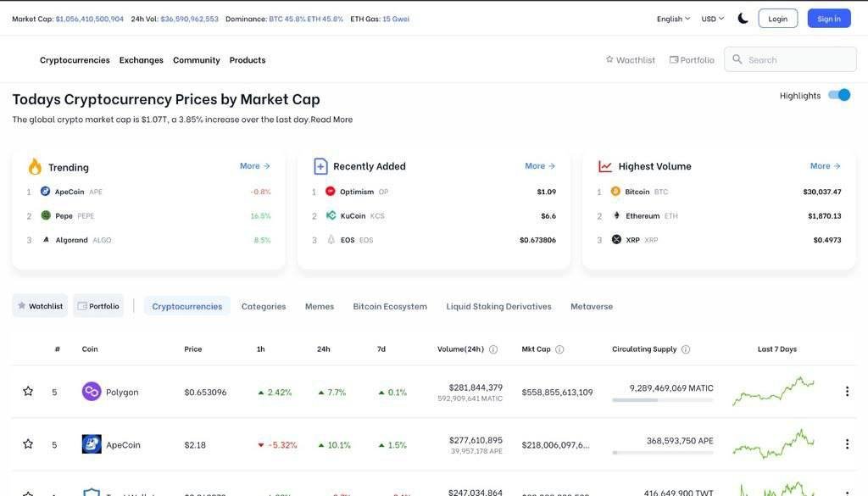The image size is (868, 496).
Task: Select the Bitcoin Ecosystem tab
Action: coord(390,306)
